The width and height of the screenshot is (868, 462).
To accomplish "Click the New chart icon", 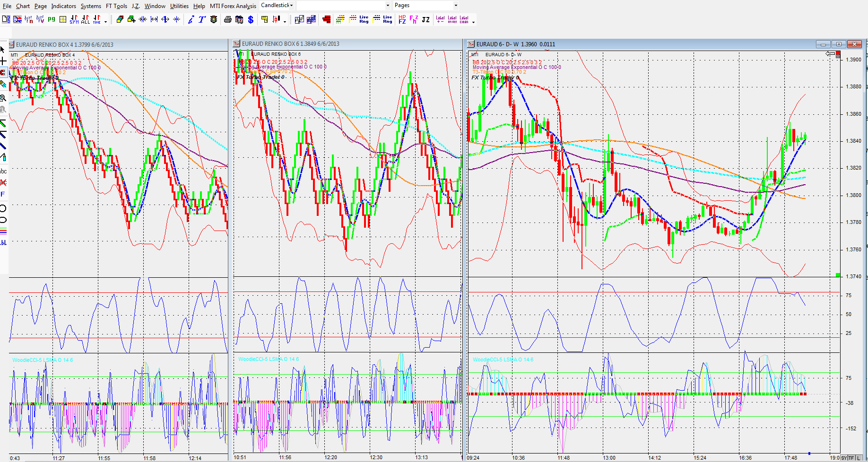I will pos(6,19).
